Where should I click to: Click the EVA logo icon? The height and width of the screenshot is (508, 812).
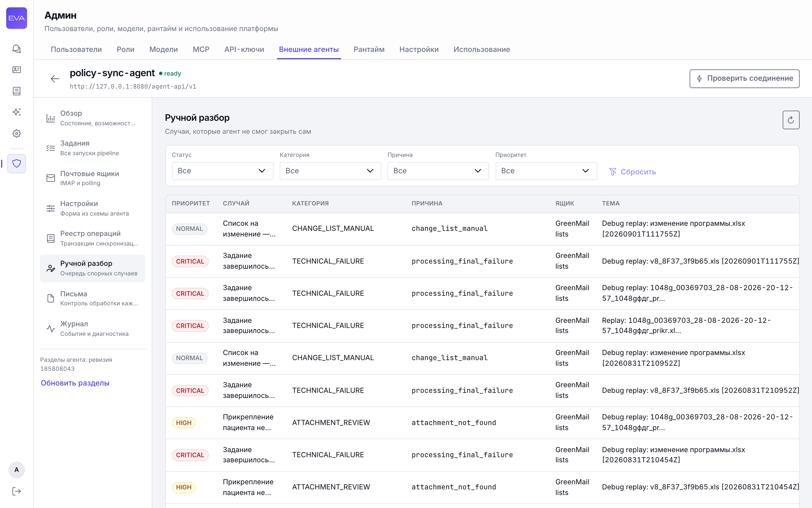(x=16, y=18)
